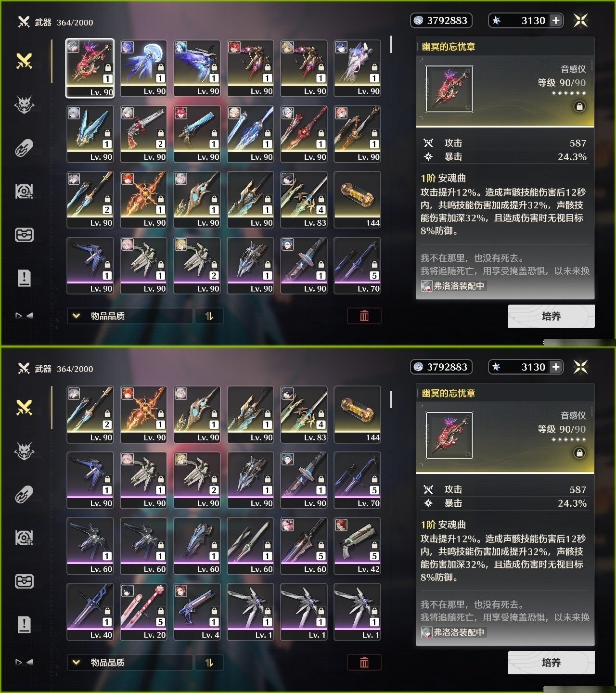The height and width of the screenshot is (693, 616).
Task: Click the 培养 button in upper screenshot
Action: coord(551,316)
